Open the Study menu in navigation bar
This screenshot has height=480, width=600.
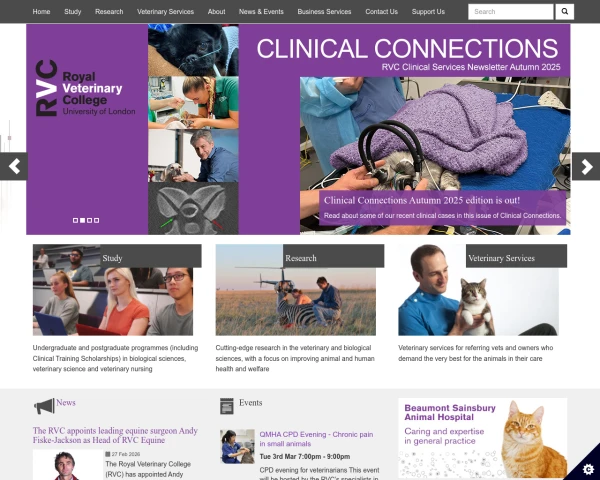pos(73,11)
